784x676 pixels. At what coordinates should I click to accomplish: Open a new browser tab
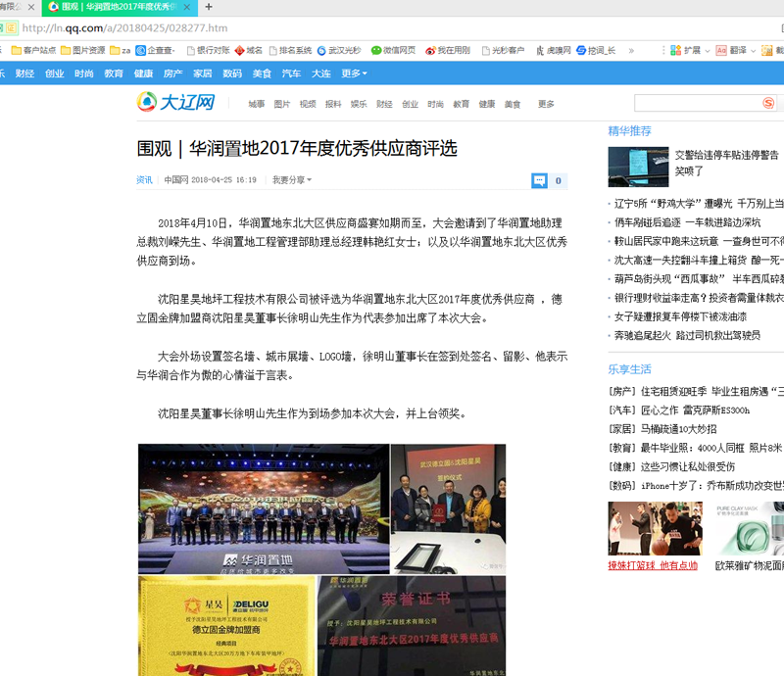coord(209,7)
